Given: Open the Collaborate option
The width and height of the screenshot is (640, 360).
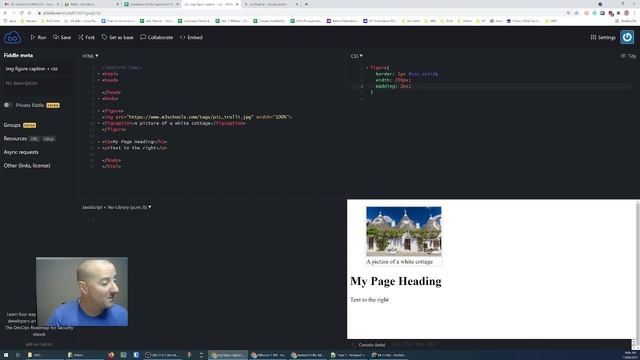Looking at the screenshot, I should coord(157,37).
